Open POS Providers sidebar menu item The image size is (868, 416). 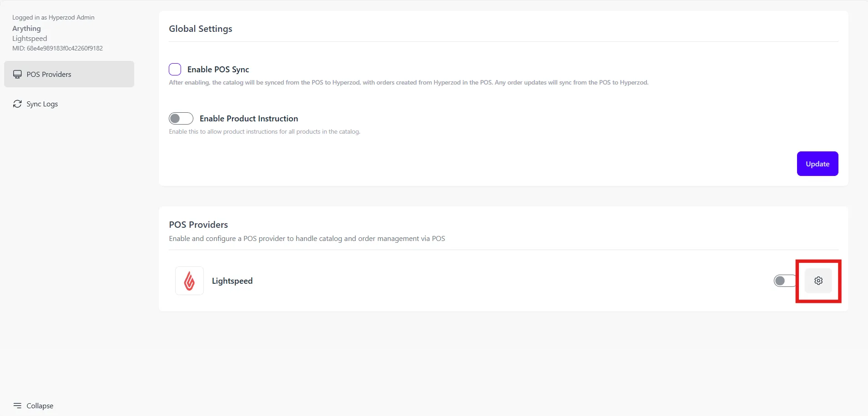(69, 74)
